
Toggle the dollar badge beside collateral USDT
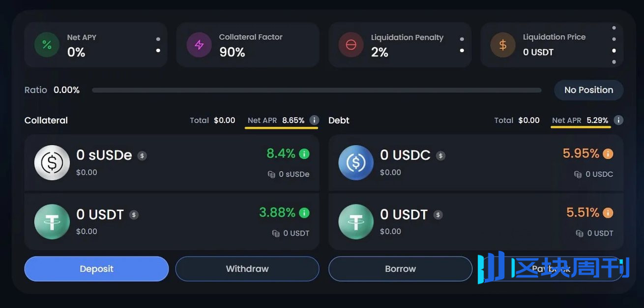(134, 215)
